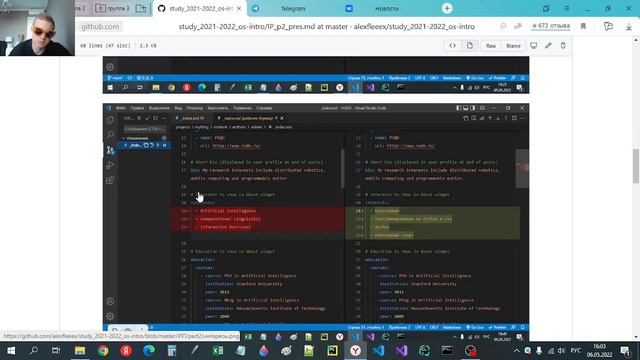Switch to the Новости VK tab
This screenshot has width=640, height=360.
click(x=387, y=9)
